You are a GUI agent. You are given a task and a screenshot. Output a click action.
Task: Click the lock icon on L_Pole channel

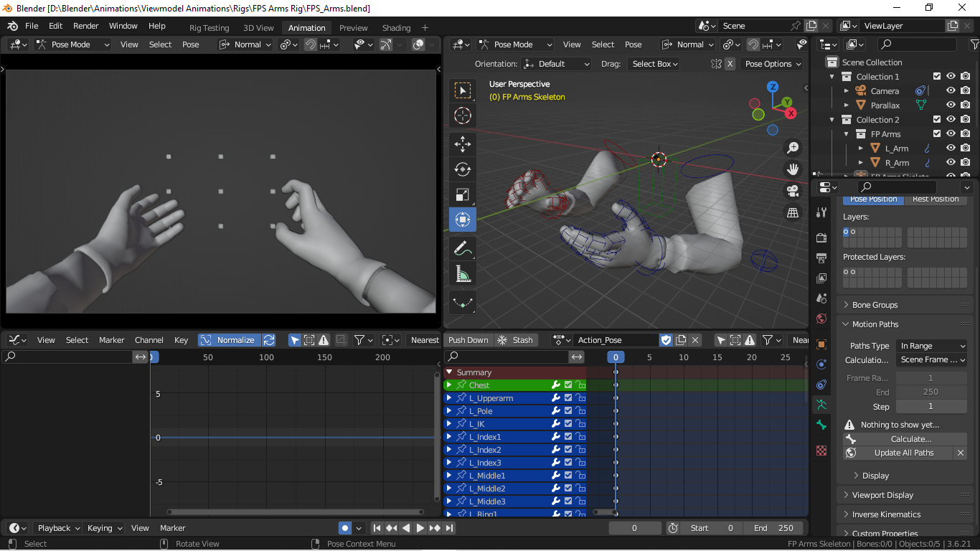click(581, 411)
